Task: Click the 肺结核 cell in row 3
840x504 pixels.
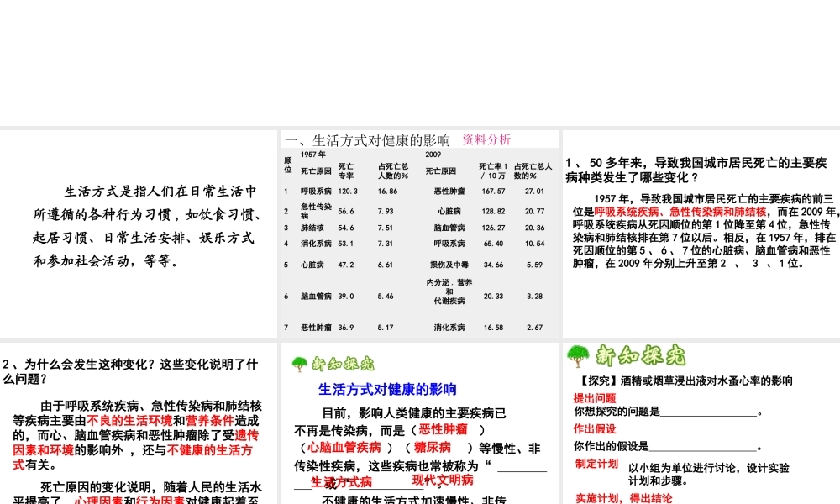Action: pyautogui.click(x=312, y=228)
